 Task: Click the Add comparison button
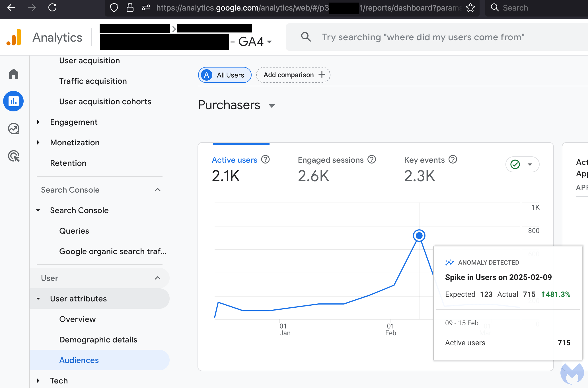[x=293, y=75]
